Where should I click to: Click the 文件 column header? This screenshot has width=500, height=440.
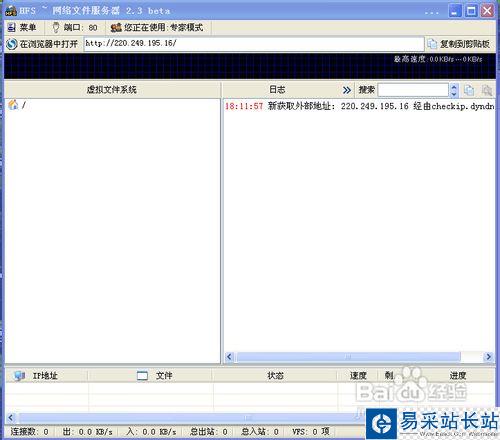pyautogui.click(x=150, y=376)
